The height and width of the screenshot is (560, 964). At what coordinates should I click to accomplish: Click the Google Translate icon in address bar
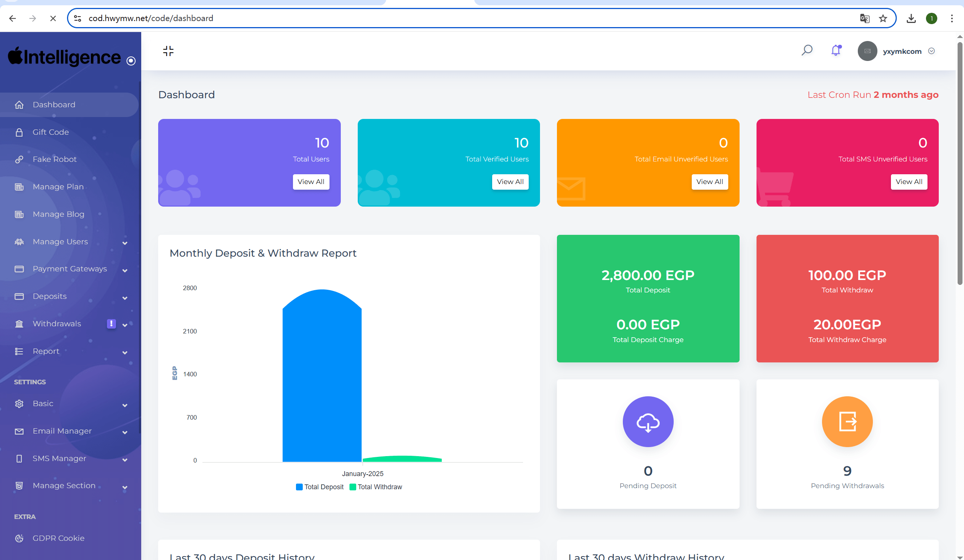tap(864, 18)
